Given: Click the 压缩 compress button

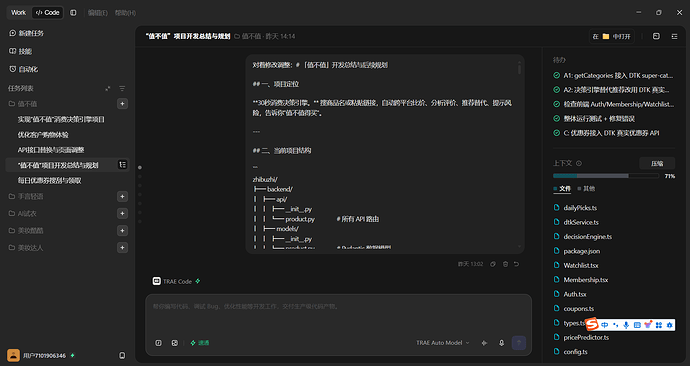Looking at the screenshot, I should click(657, 163).
